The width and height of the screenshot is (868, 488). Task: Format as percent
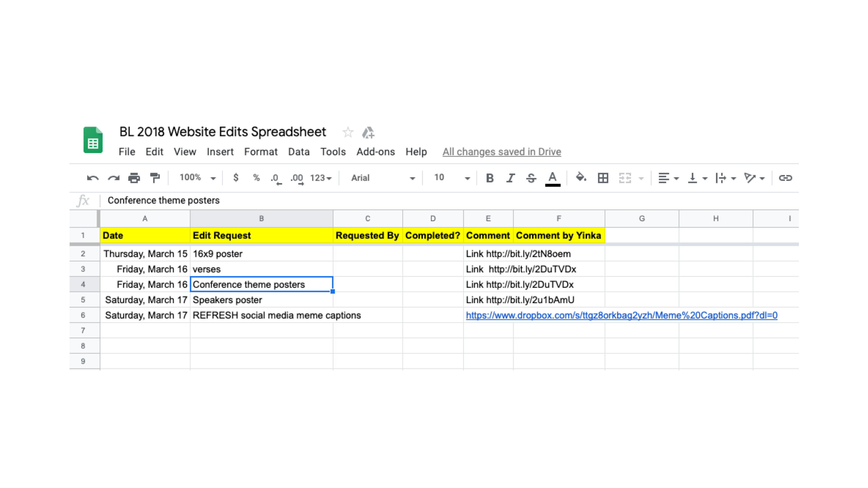pyautogui.click(x=256, y=178)
